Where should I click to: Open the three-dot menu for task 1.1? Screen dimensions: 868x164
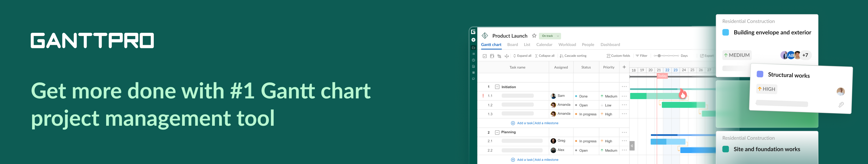(624, 96)
